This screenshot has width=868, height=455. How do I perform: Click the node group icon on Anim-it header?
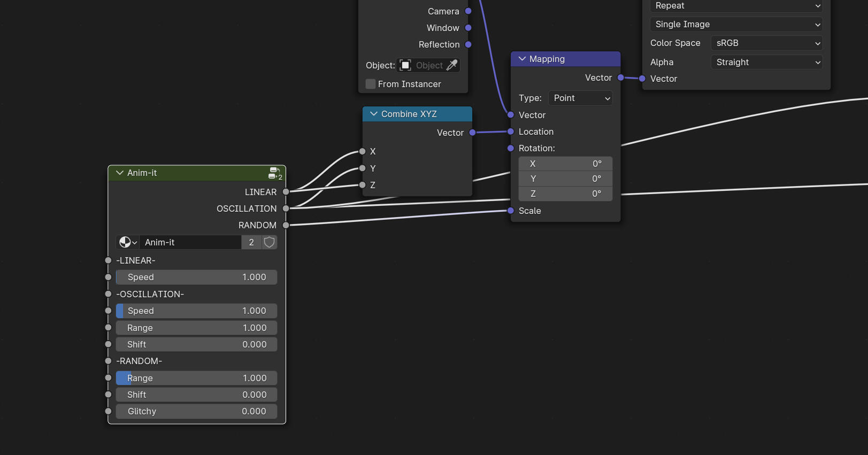275,173
